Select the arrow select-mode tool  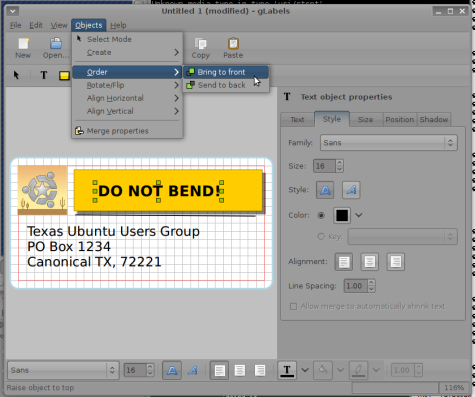tap(16, 75)
